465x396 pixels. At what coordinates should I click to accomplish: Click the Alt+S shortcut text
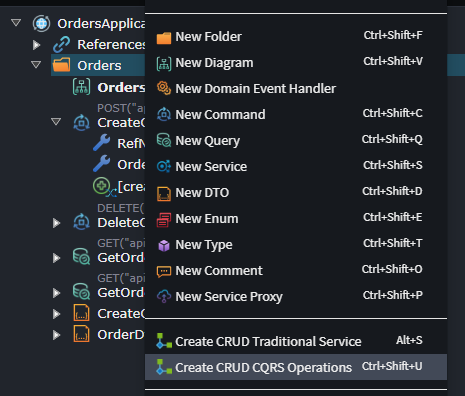coord(409,340)
